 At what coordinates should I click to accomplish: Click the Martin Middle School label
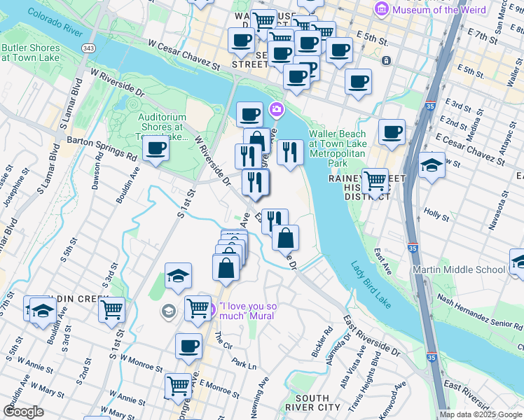tap(468, 269)
